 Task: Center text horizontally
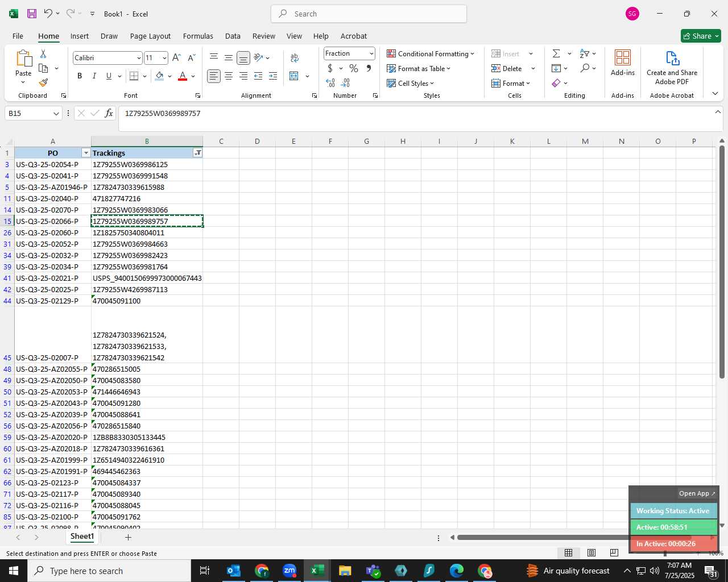pos(229,76)
